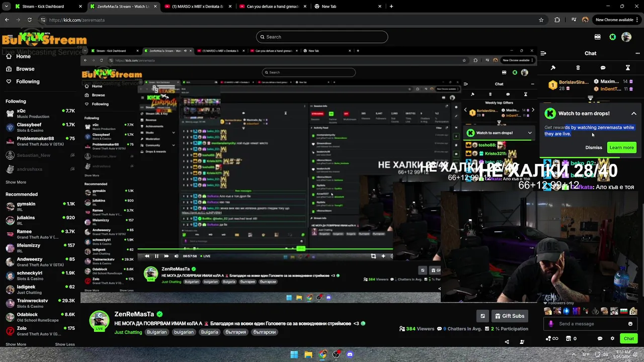This screenshot has width=644, height=362.
Task: Click the user icon beside share
Action: click(x=522, y=342)
